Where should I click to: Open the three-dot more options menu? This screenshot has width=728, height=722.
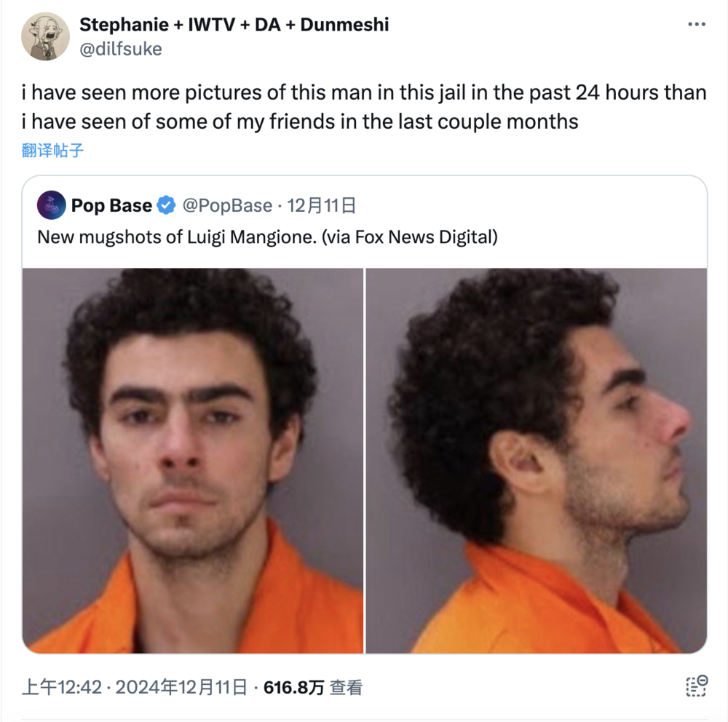tap(697, 24)
